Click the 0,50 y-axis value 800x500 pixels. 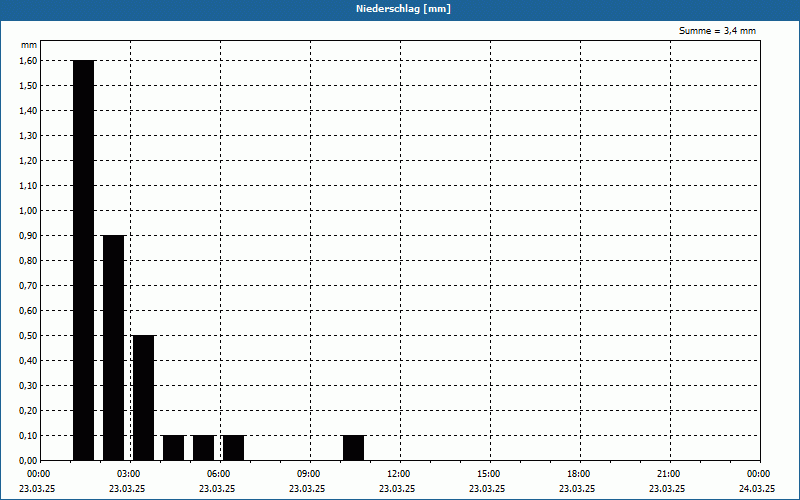28,336
